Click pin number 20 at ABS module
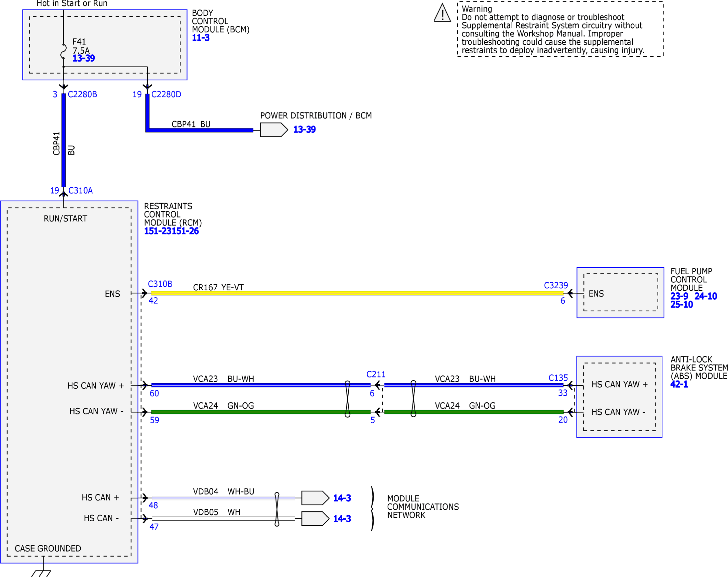728x577 pixels. tap(563, 420)
